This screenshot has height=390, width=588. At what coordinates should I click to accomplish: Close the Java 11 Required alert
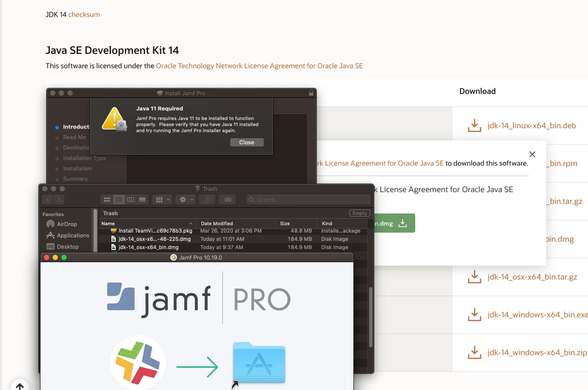(247, 142)
